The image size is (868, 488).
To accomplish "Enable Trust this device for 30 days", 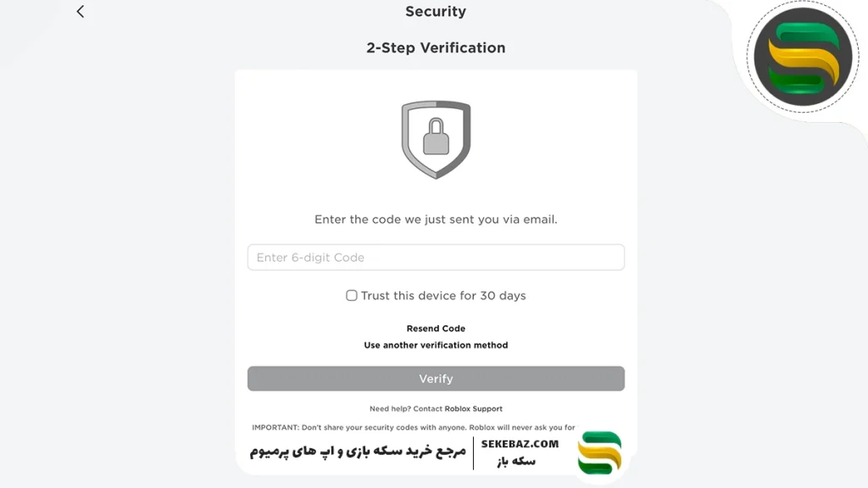I will pos(350,295).
